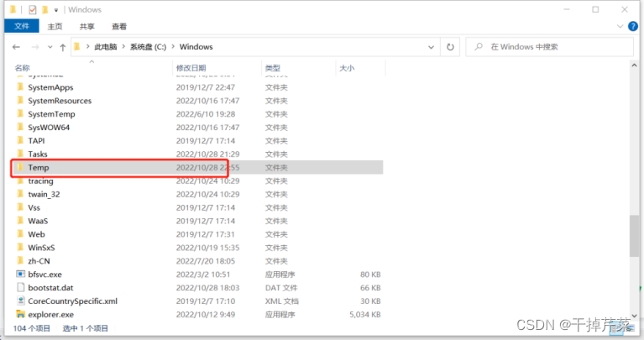This screenshot has width=644, height=340.
Task: Click the Back navigation arrow
Action: point(16,47)
